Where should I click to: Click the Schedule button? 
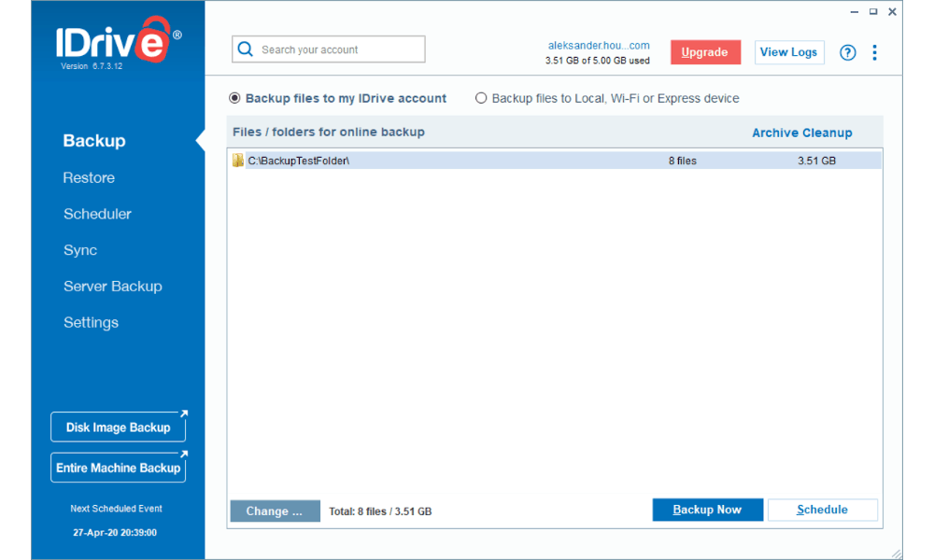[x=822, y=510]
